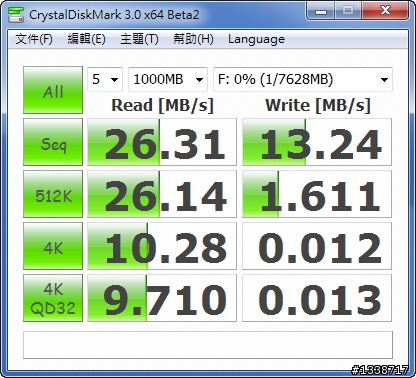
Task: Expand the F: drive selection dropdown
Action: [x=303, y=79]
